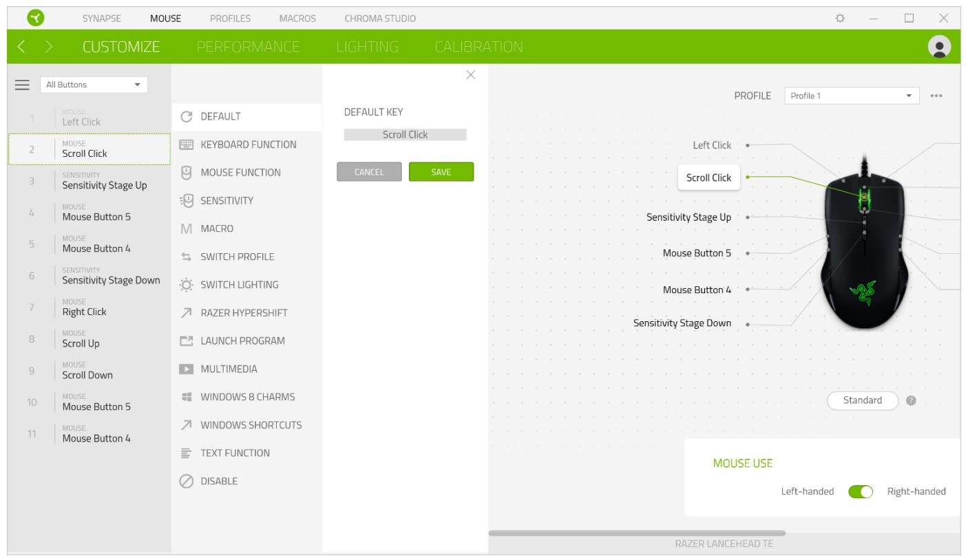This screenshot has height=560, width=966.
Task: Close the Default Key panel
Action: (471, 75)
